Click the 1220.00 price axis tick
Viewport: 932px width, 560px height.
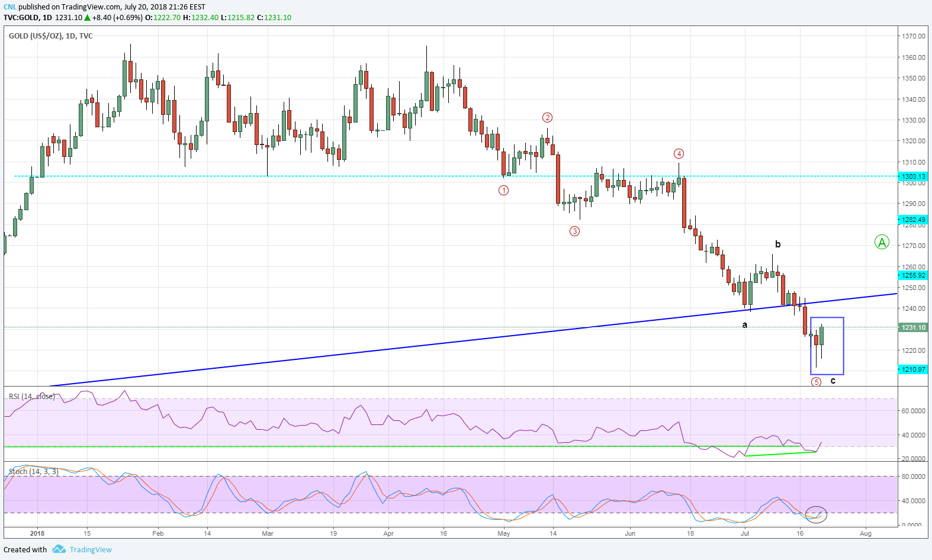point(914,350)
